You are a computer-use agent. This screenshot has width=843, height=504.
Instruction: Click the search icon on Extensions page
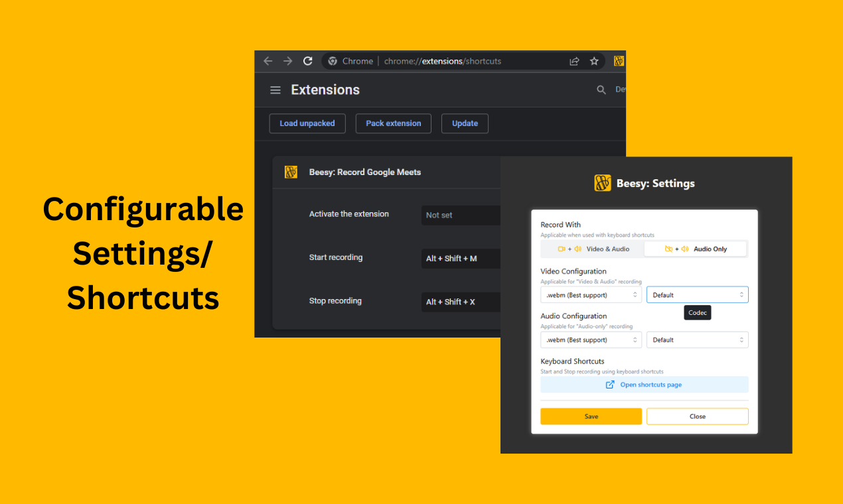(601, 90)
